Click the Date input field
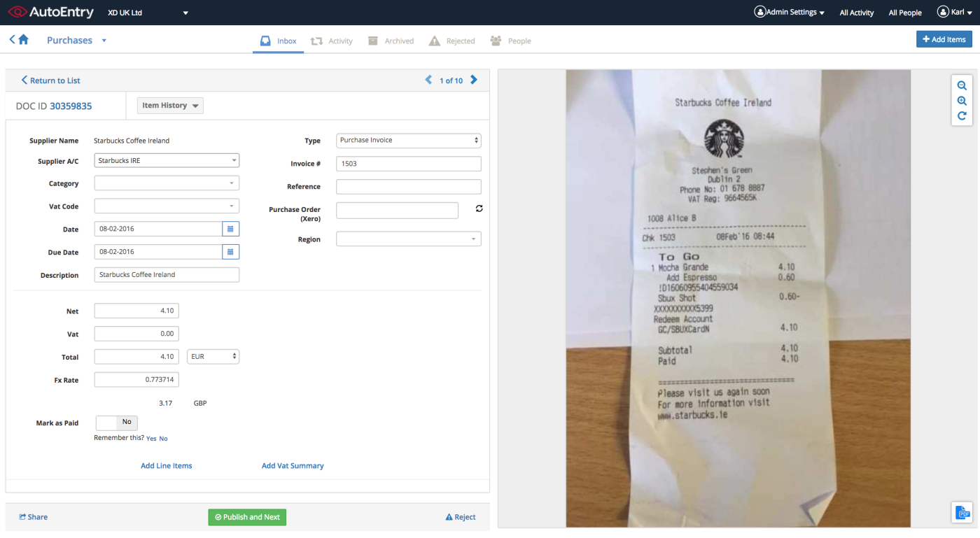980x538 pixels. tap(158, 229)
